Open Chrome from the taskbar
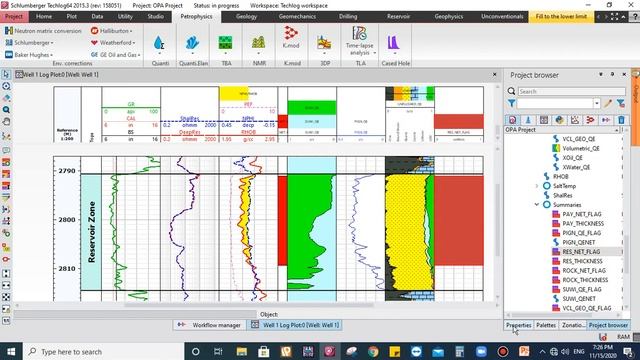 click(373, 351)
